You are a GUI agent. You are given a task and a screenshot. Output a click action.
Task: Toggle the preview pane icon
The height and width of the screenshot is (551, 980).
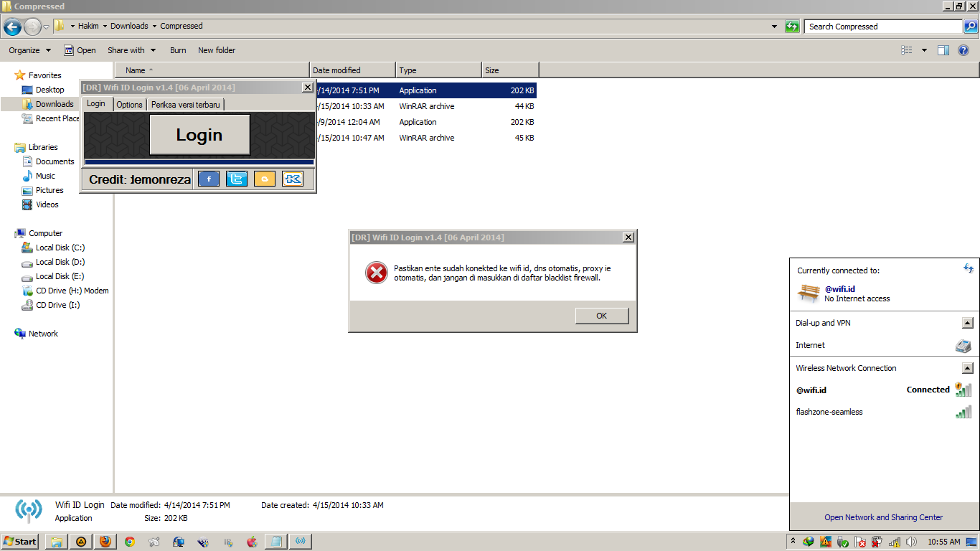pos(943,50)
